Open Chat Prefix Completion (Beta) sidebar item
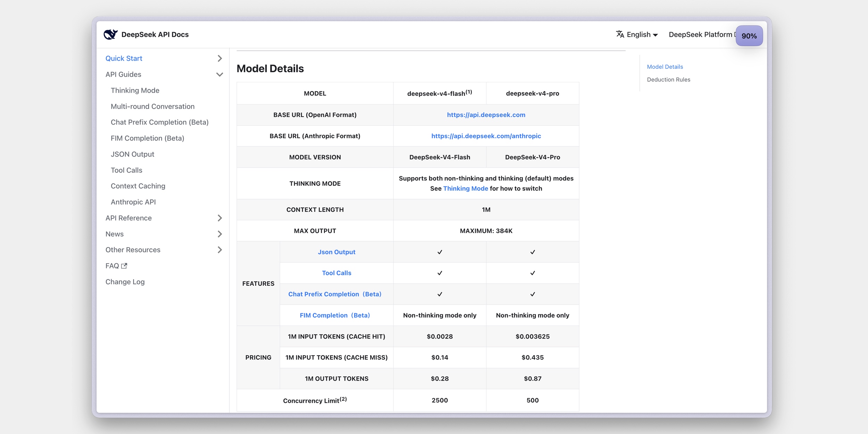Image resolution: width=868 pixels, height=434 pixels. [160, 122]
